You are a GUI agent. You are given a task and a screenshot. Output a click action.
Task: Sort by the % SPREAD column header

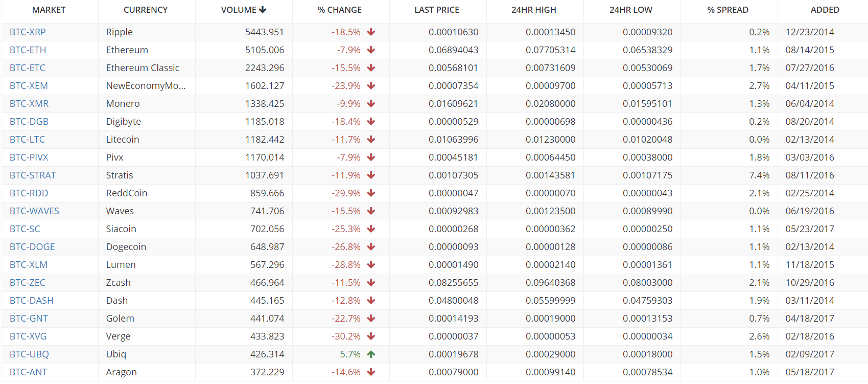728,10
